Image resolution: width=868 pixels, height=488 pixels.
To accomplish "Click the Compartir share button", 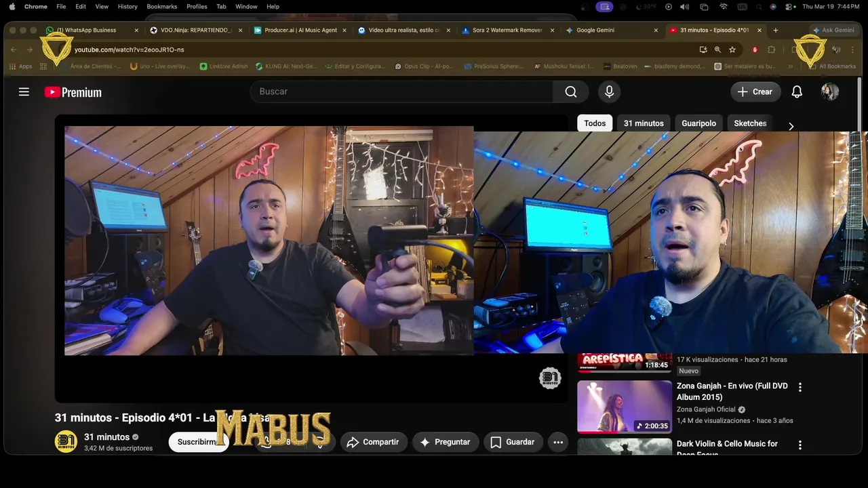I will tap(374, 442).
